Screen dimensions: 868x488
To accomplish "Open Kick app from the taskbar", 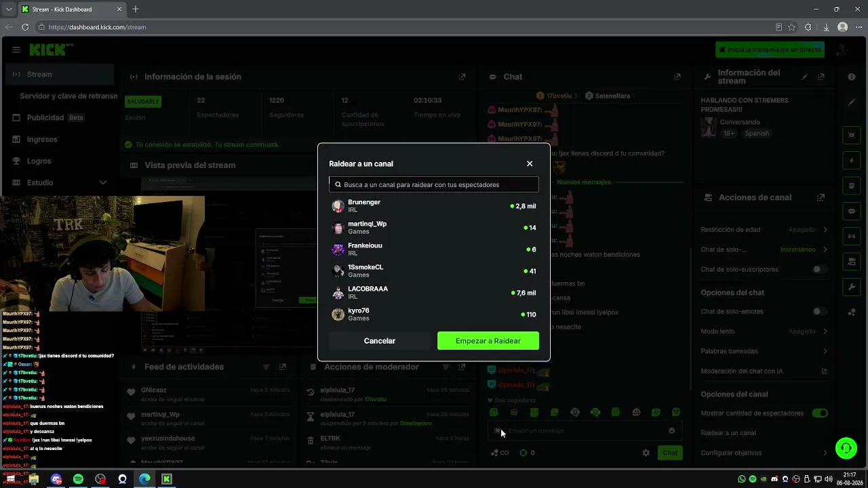I will point(166,479).
